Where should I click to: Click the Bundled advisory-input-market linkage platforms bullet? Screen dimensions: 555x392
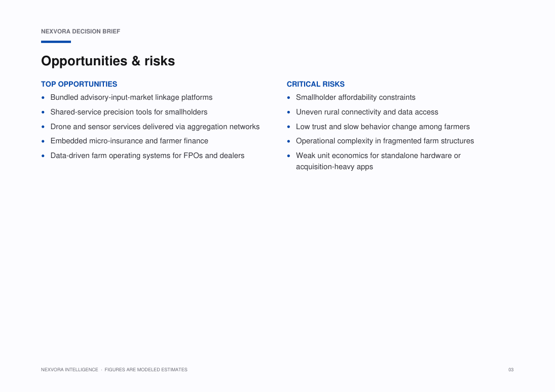point(131,97)
